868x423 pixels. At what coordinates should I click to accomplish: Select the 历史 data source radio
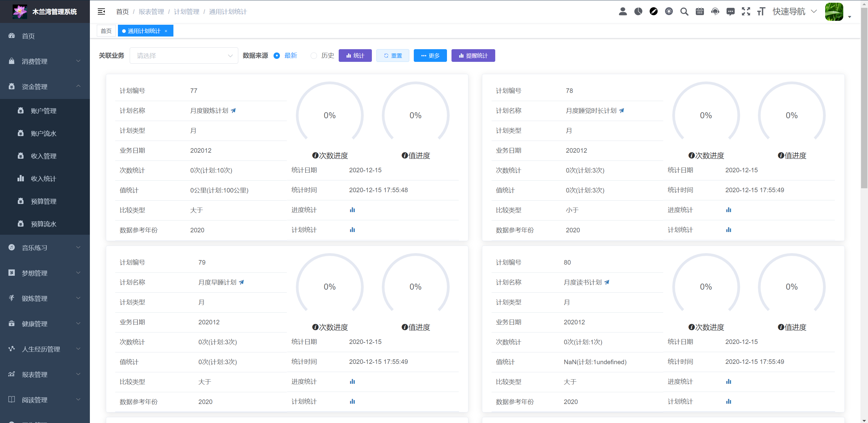point(314,56)
